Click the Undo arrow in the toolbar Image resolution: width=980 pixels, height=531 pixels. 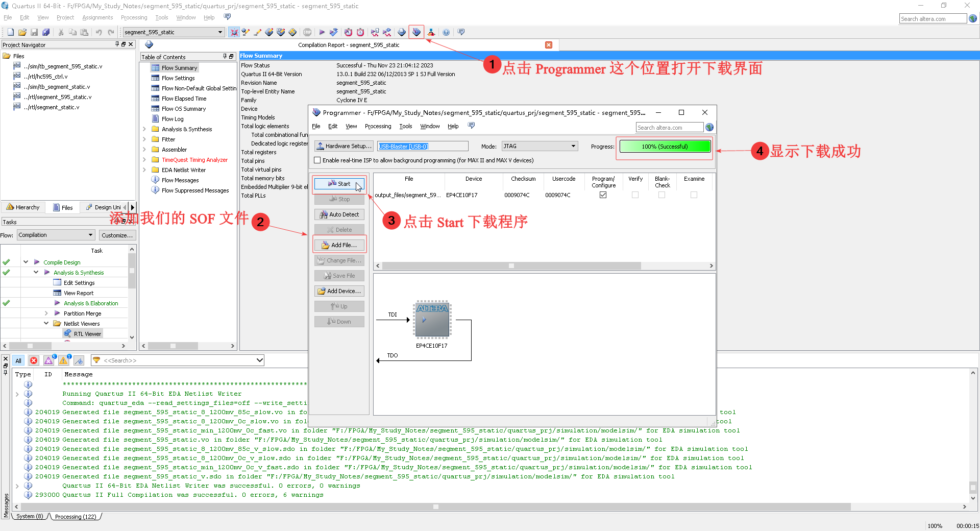point(99,32)
